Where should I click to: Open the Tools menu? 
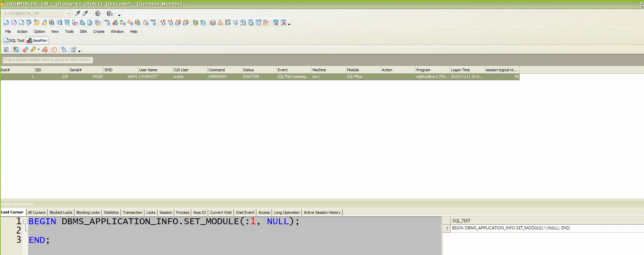click(x=69, y=31)
